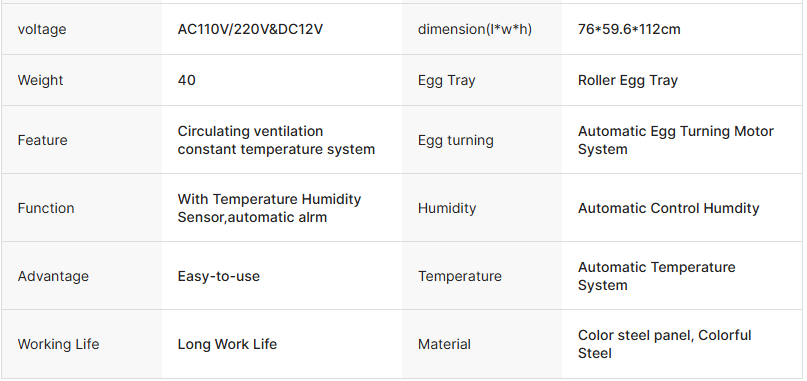Viewport: 807px width, 381px height.
Task: Click the Egg Tray label
Action: [x=446, y=80]
